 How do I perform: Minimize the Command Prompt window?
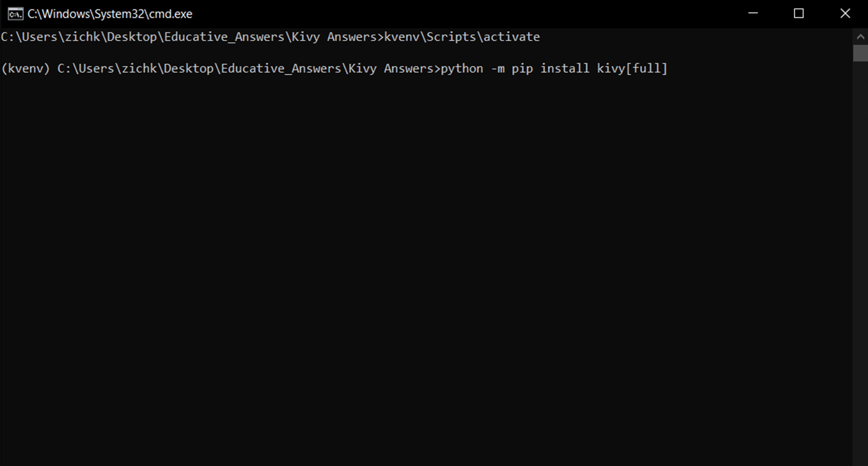click(753, 14)
